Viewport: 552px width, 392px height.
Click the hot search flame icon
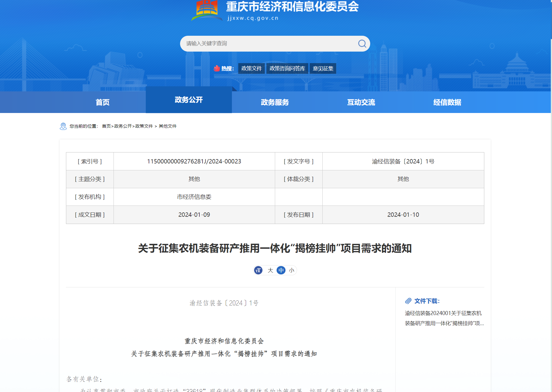(x=217, y=68)
